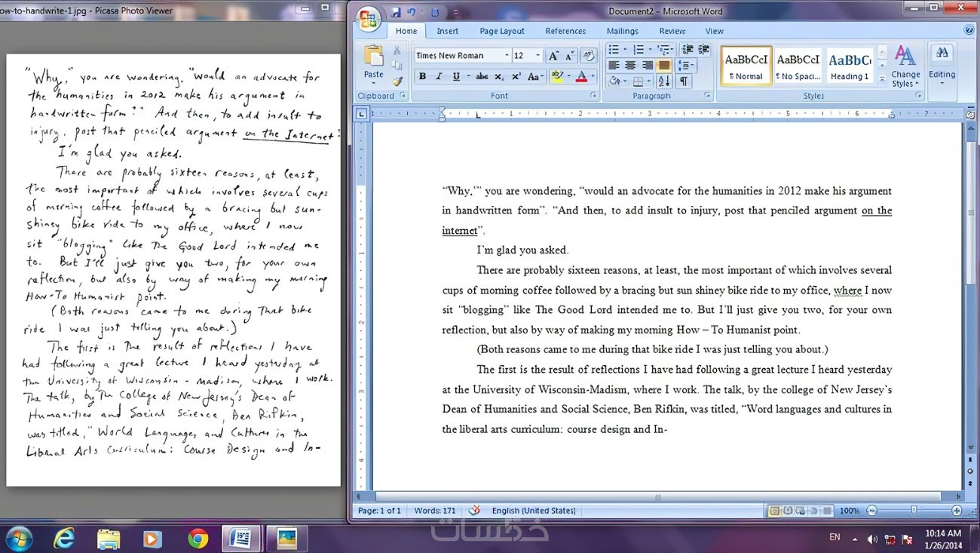
Task: Center the paragraph text
Action: pos(630,66)
